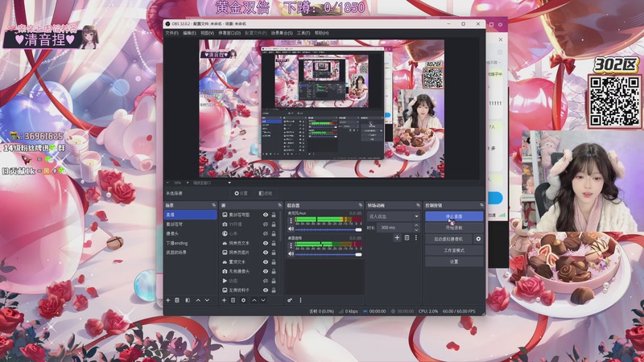The image size is (644, 362).
Task: Open the 麦克风/Aux channel three-dot menu
Action: coord(291,220)
